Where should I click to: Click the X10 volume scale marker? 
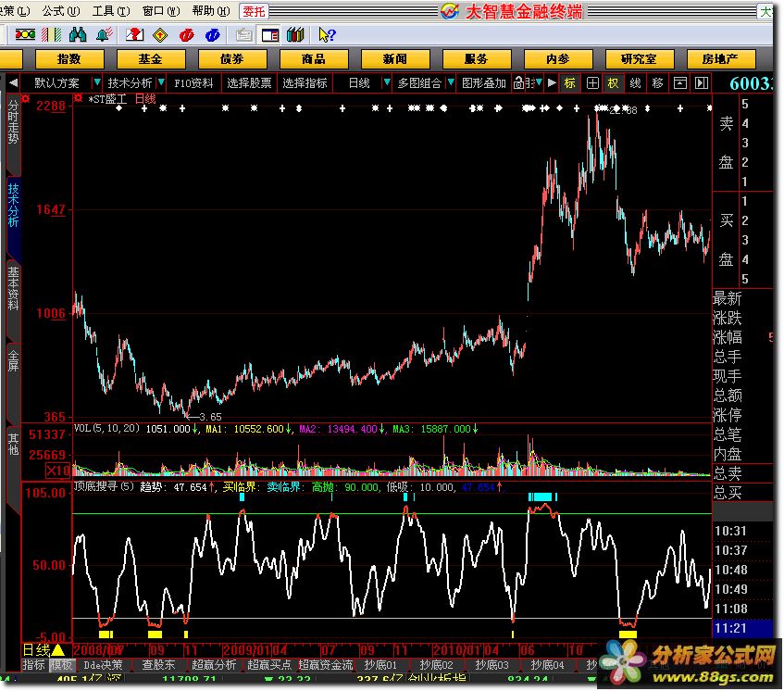point(58,470)
